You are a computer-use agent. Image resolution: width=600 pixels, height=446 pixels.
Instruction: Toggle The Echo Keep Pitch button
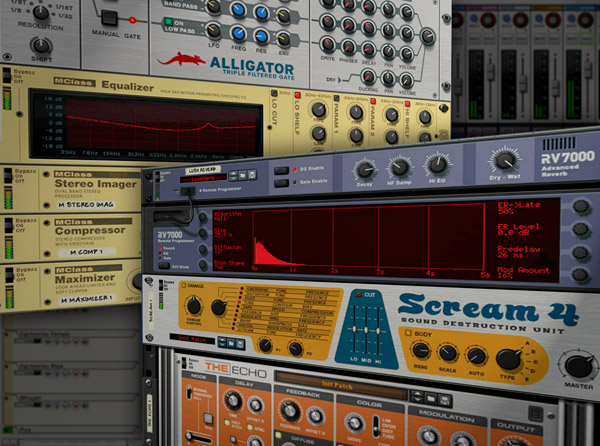click(227, 423)
